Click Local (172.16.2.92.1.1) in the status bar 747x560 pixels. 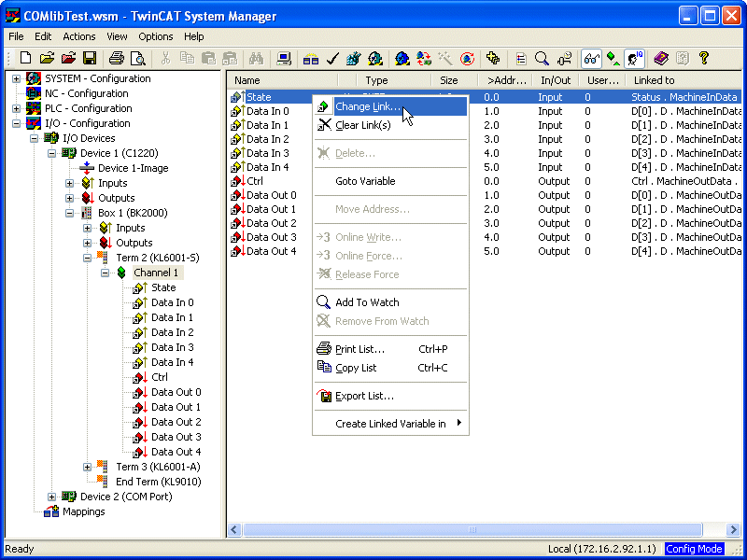point(602,549)
